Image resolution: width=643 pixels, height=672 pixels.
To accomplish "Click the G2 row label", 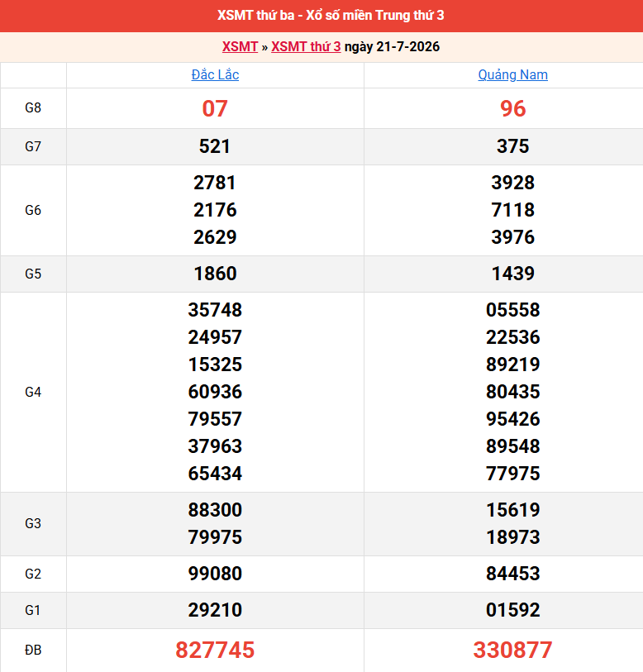I will (x=33, y=574).
